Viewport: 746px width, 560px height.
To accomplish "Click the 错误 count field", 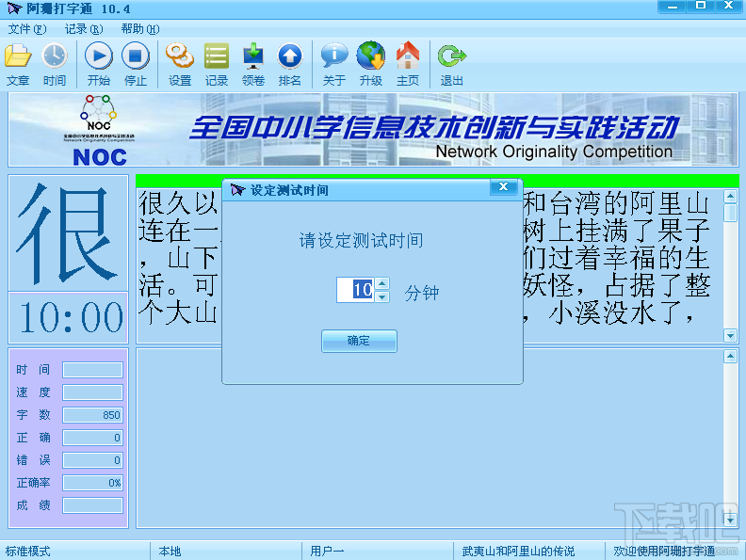I will pyautogui.click(x=92, y=460).
